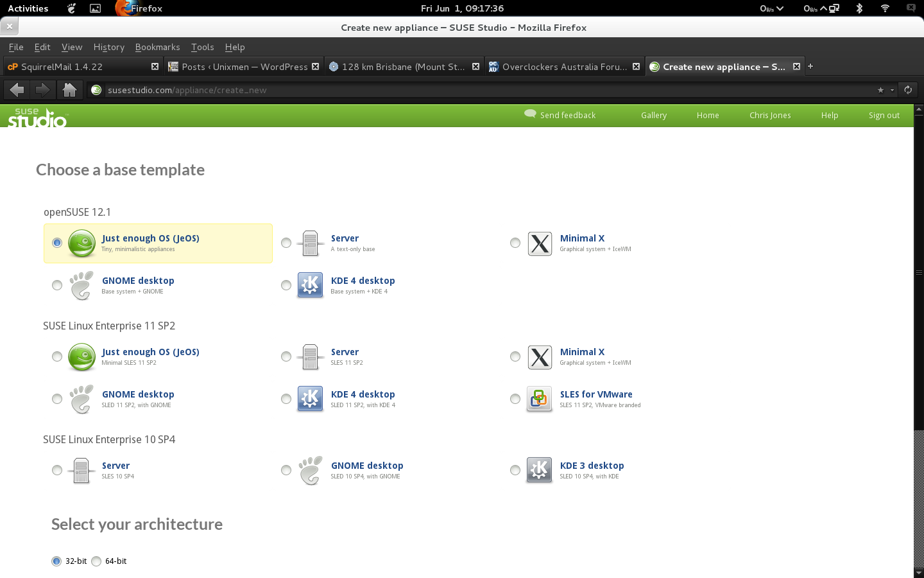Click the KDE 3 desktop icon
The image size is (924, 578).
539,470
